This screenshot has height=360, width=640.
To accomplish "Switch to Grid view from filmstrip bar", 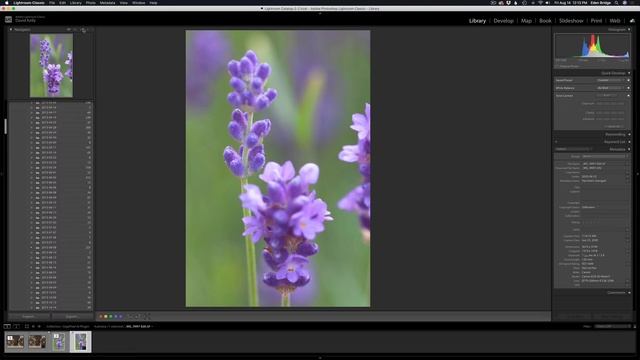I will [27, 327].
